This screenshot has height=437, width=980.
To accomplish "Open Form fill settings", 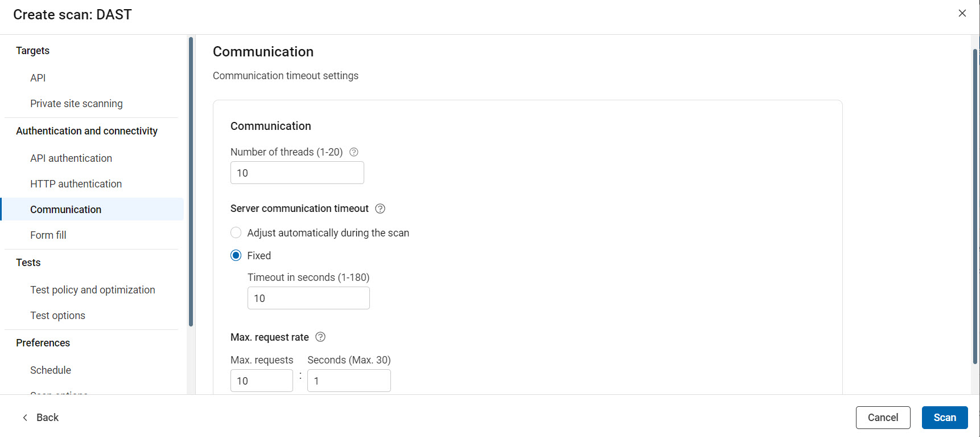I will 48,235.
